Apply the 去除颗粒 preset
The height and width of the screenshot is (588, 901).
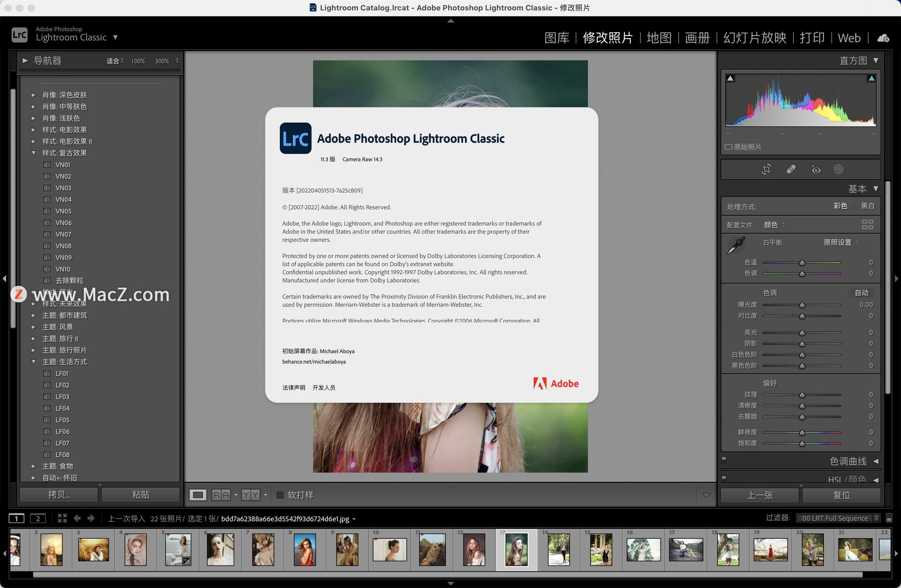click(x=69, y=281)
